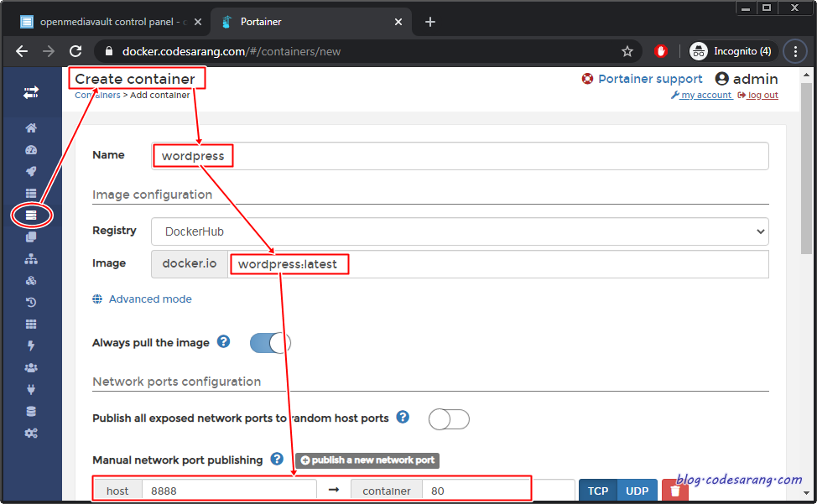817x504 pixels.
Task: Open the Containers icon in the sidebar
Action: 31,215
